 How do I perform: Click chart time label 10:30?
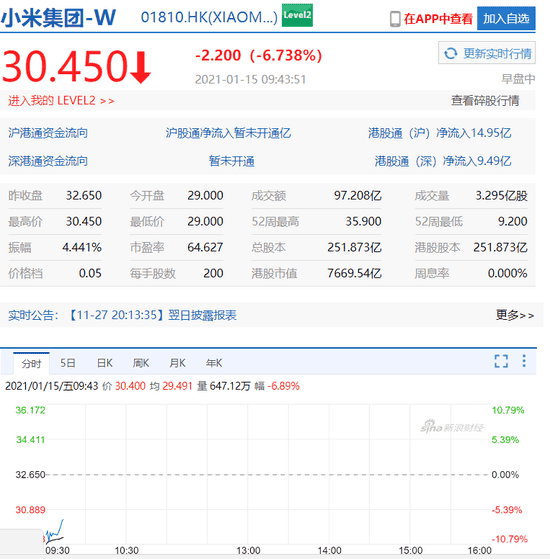pos(127,550)
